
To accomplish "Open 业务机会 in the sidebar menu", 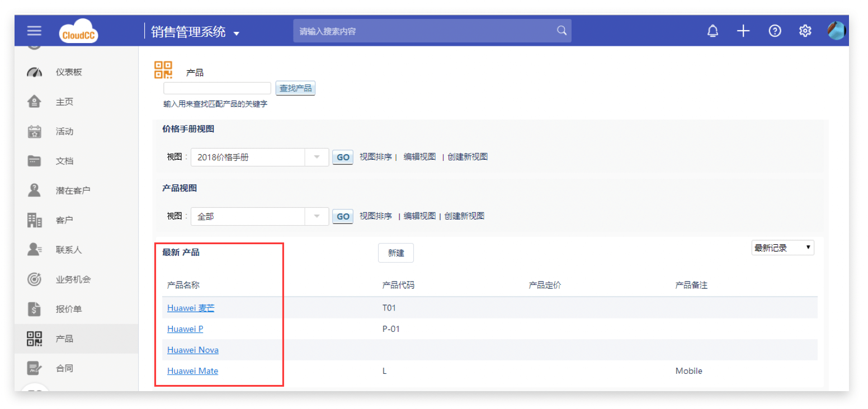I will click(x=73, y=279).
